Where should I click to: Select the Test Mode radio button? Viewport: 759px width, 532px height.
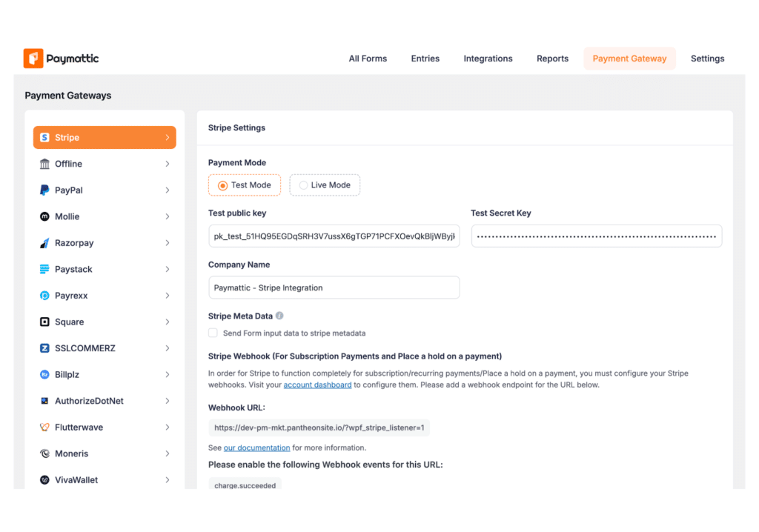point(222,185)
